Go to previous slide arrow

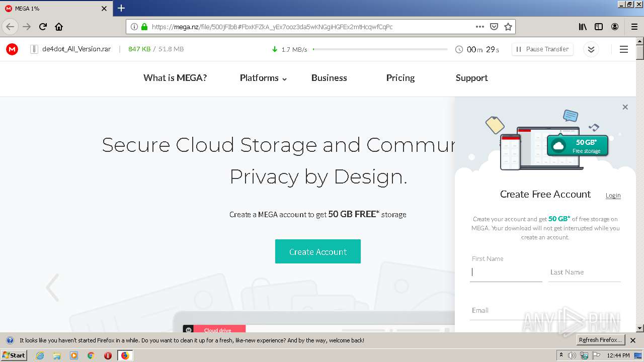tap(52, 288)
